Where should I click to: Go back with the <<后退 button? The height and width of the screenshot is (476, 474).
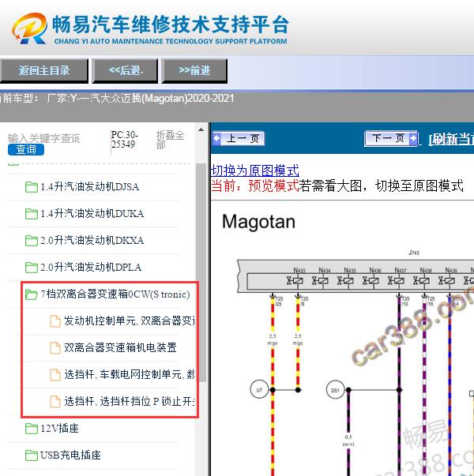tap(125, 71)
